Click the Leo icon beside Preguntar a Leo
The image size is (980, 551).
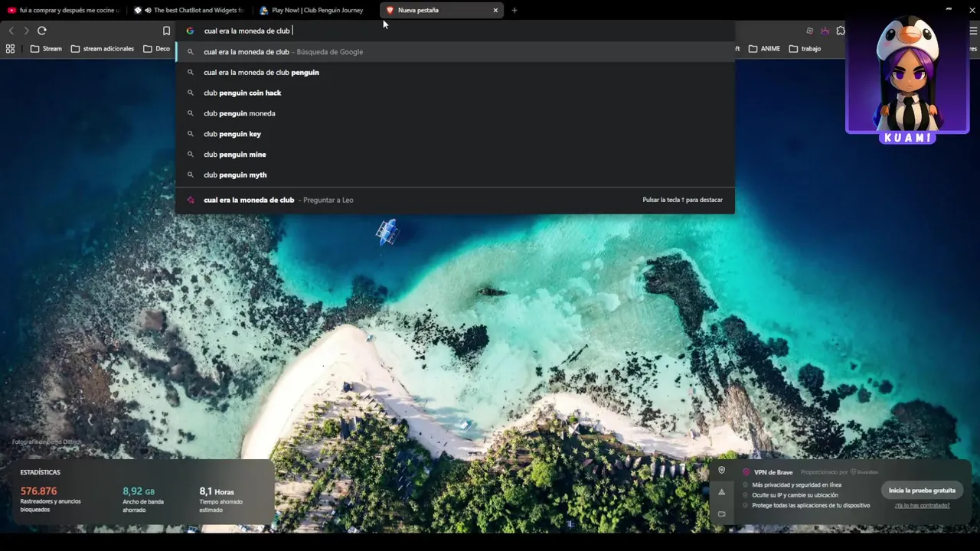tap(191, 200)
